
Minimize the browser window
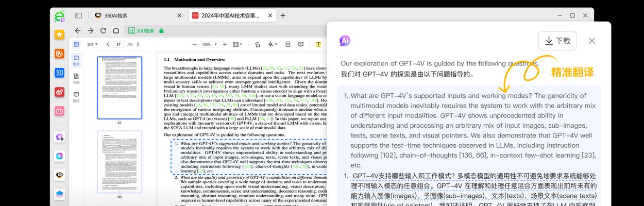pyautogui.click(x=559, y=15)
